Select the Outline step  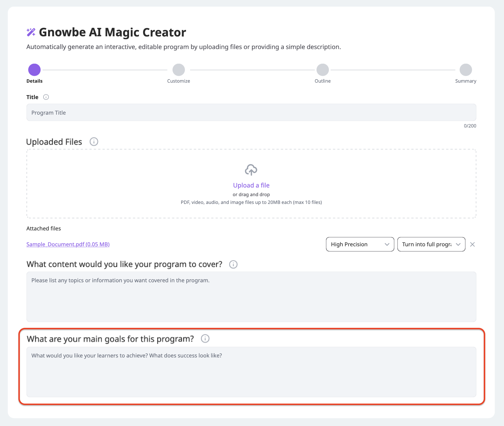coord(323,70)
